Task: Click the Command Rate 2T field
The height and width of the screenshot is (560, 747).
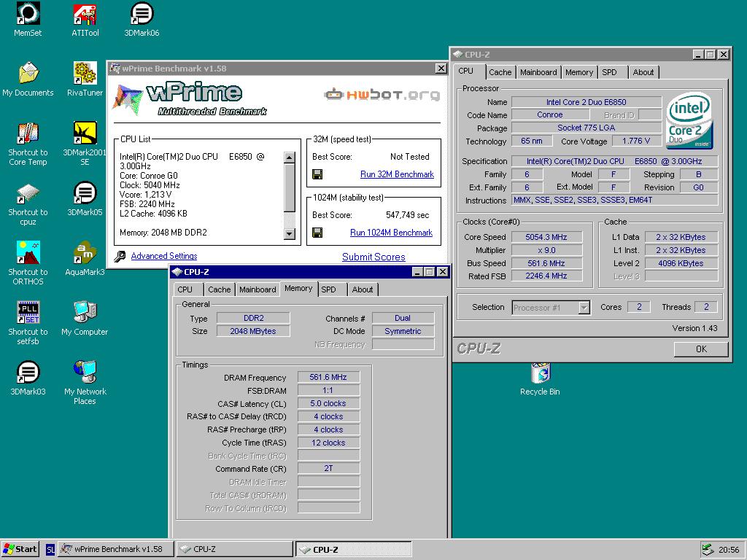Action: click(x=328, y=469)
